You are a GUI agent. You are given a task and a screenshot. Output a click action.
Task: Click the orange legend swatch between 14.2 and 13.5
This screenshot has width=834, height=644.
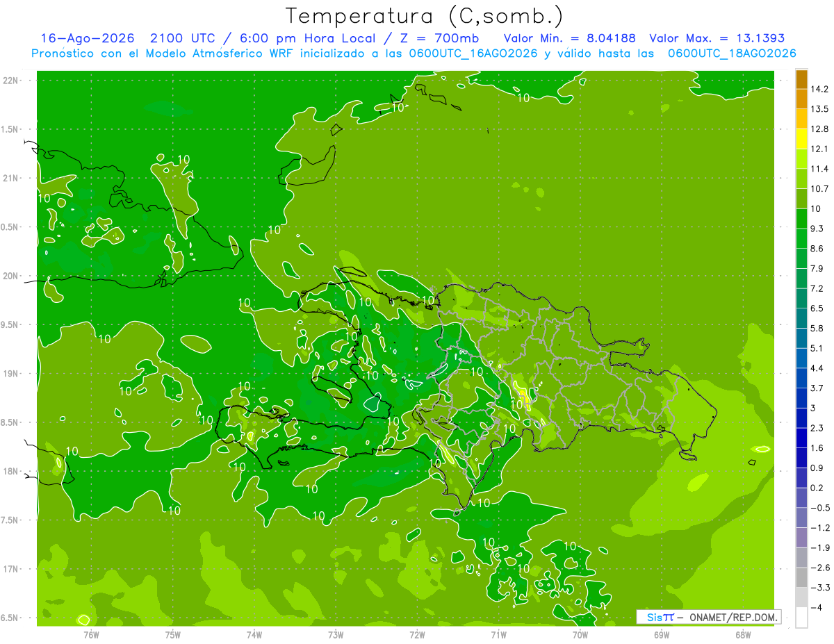tap(801, 99)
